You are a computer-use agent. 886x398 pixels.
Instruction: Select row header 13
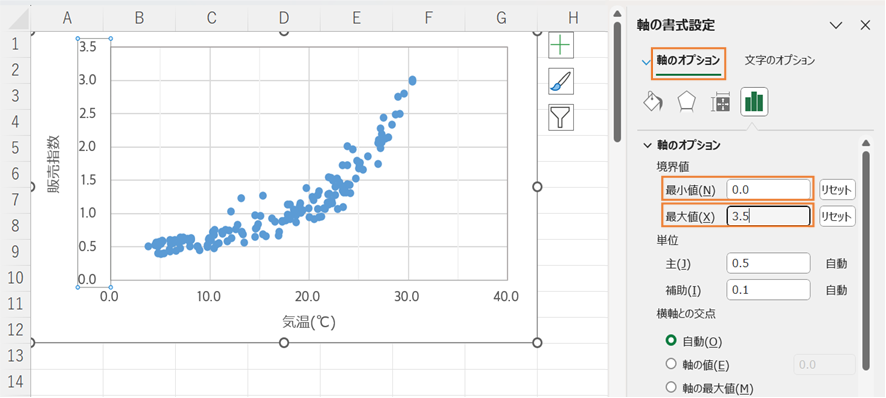(15, 356)
